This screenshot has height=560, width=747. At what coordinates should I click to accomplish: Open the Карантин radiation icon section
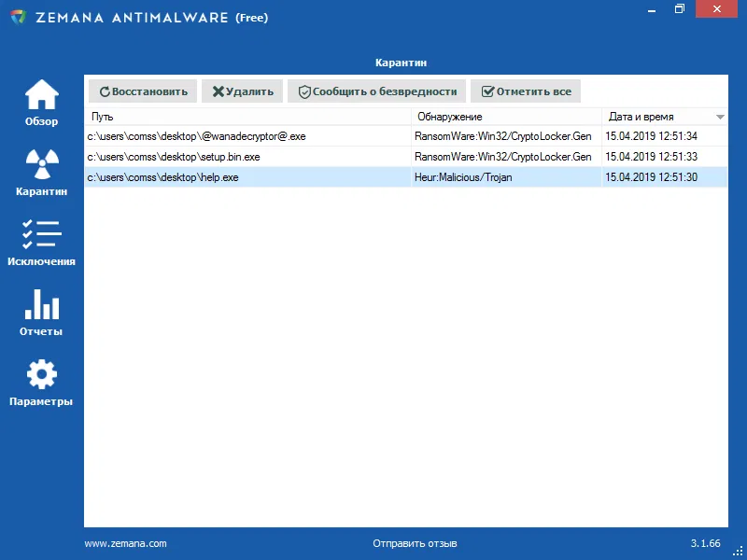click(41, 173)
